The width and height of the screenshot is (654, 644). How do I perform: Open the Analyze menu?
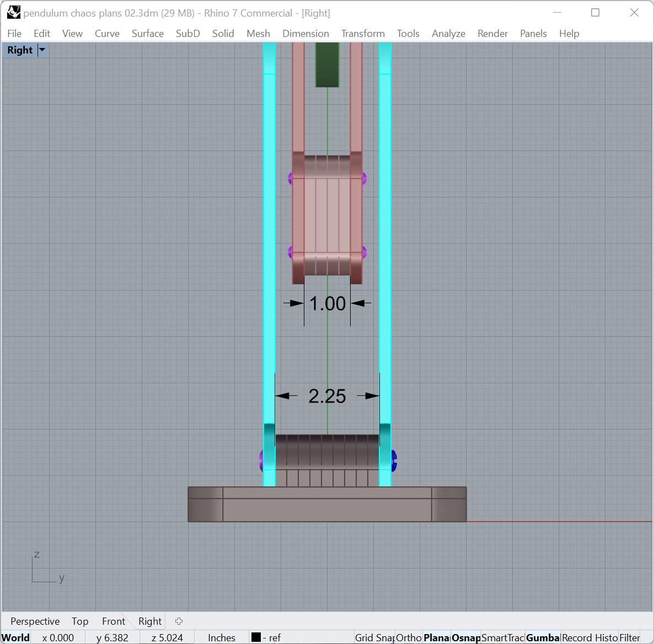[x=448, y=34]
